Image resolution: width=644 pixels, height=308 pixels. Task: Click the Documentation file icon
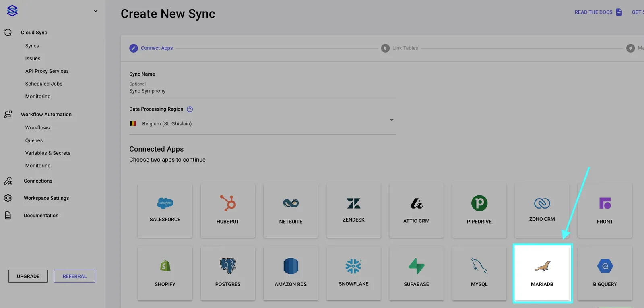click(8, 216)
